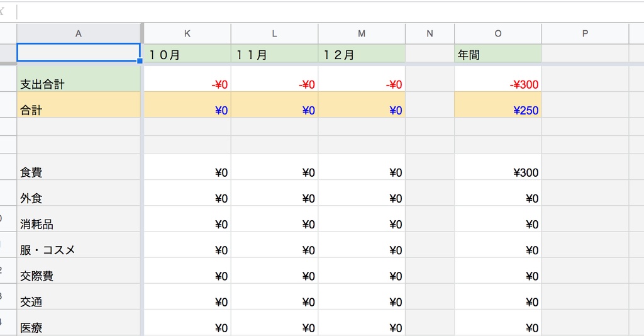Select the 医療 row label
The height and width of the screenshot is (336, 644).
(79, 322)
